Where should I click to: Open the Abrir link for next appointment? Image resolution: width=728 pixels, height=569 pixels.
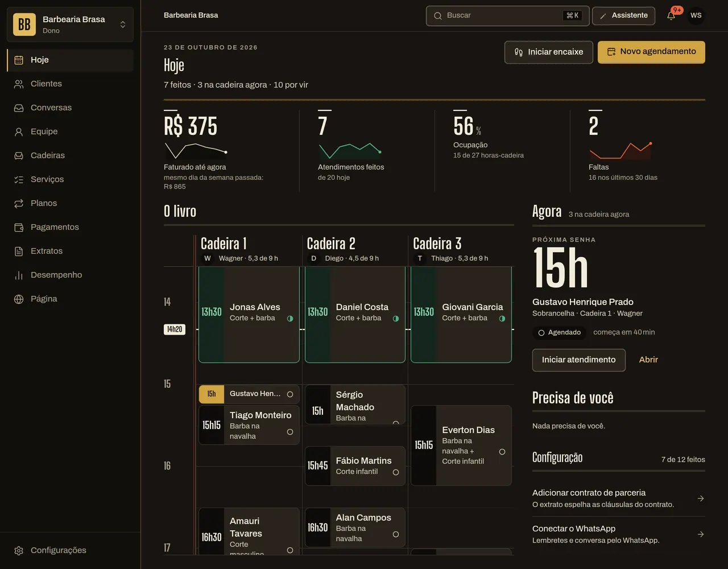click(648, 360)
